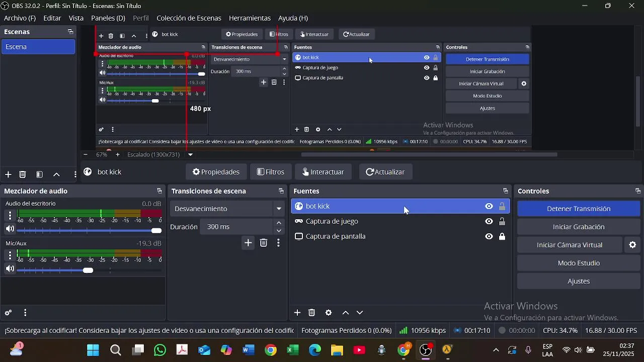Open the Desvanecimiento transition dropdown
Image resolution: width=644 pixels, height=362 pixels.
[x=228, y=209]
